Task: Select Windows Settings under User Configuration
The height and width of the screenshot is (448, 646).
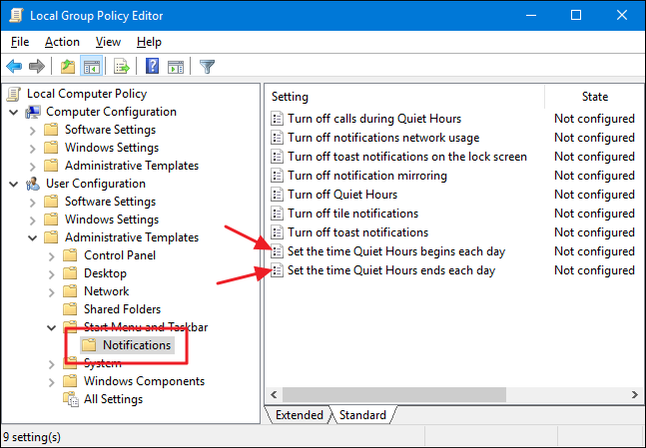Action: point(111,219)
